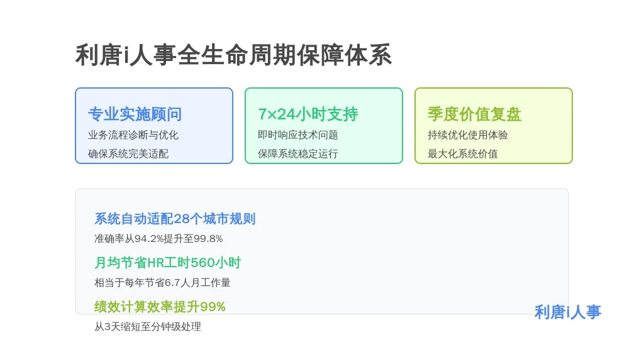Click the lime bordered quarterly review card
This screenshot has height=362, width=644.
point(493,126)
